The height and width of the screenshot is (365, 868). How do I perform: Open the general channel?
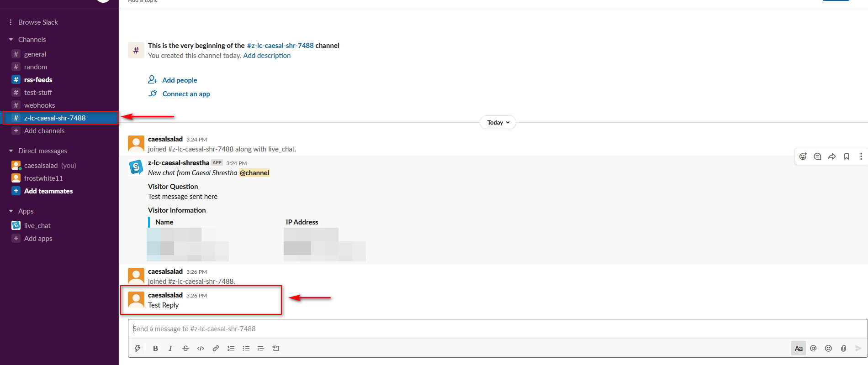[x=35, y=54]
